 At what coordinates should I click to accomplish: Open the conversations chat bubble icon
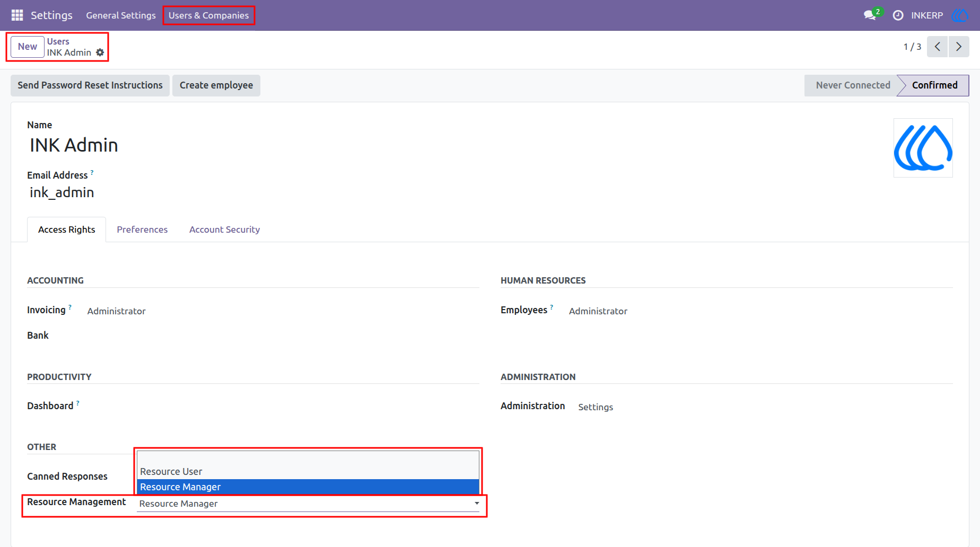[x=870, y=15]
